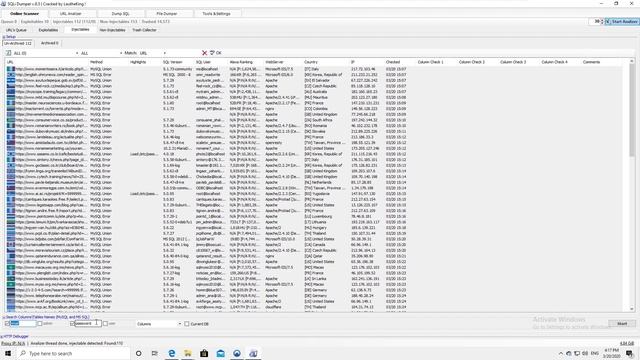Click the password search text field
Image resolution: width=640 pixels, height=360 pixels.
click(x=88, y=324)
